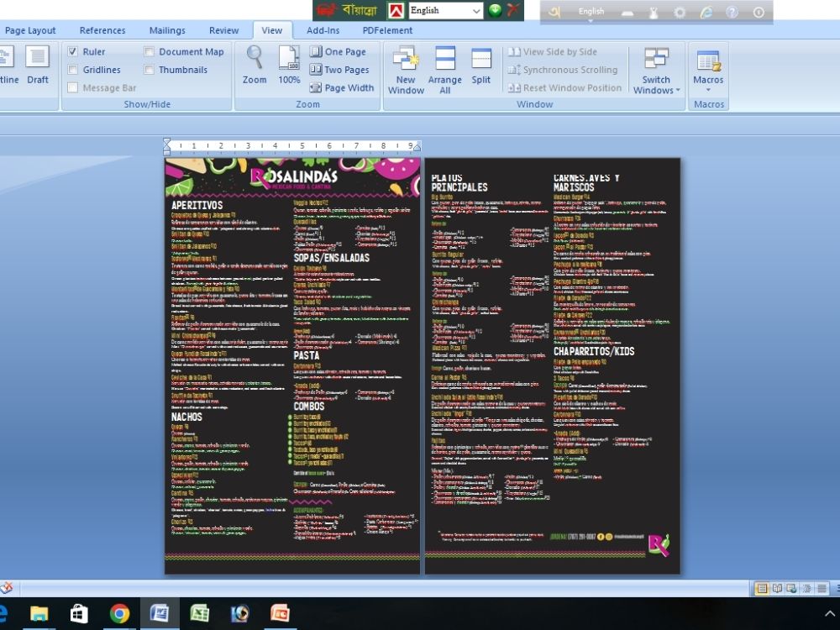The height and width of the screenshot is (630, 840).
Task: Split the document window
Action: pos(481,66)
